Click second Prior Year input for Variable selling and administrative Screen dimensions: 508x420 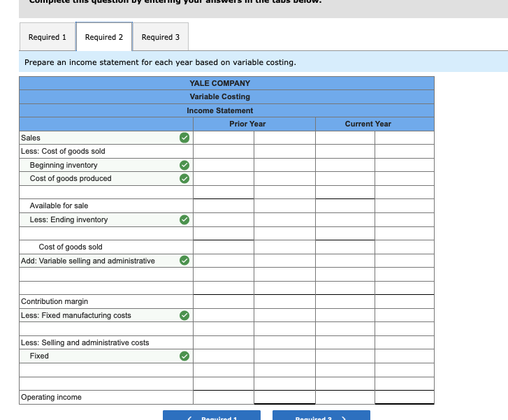[x=285, y=261]
